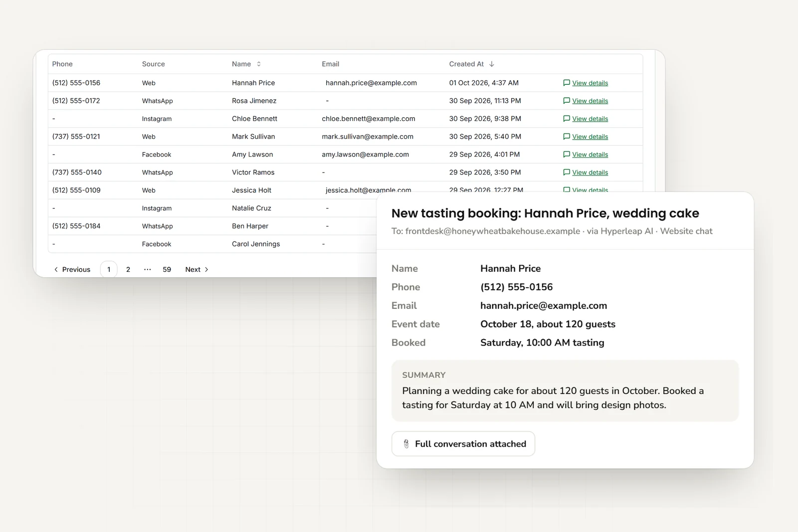Click chat icon in Rosa Jimenez row
Image resolution: width=798 pixels, height=532 pixels.
click(567, 101)
